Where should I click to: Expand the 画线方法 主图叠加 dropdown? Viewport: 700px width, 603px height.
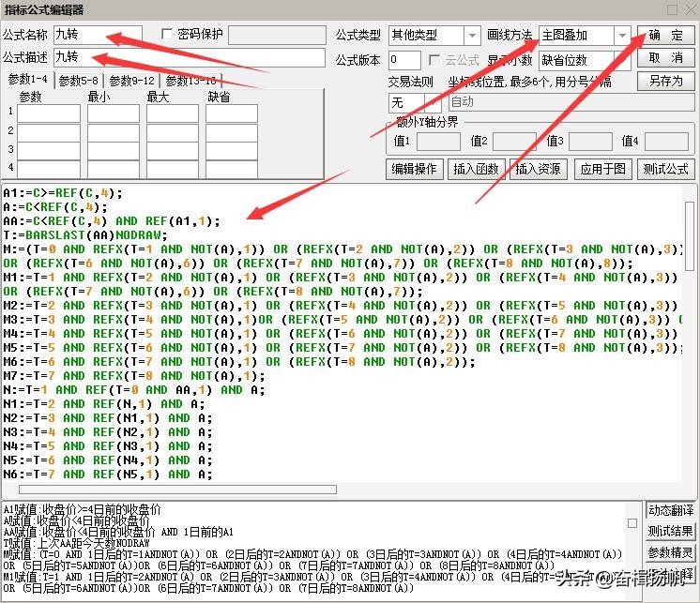tap(622, 36)
